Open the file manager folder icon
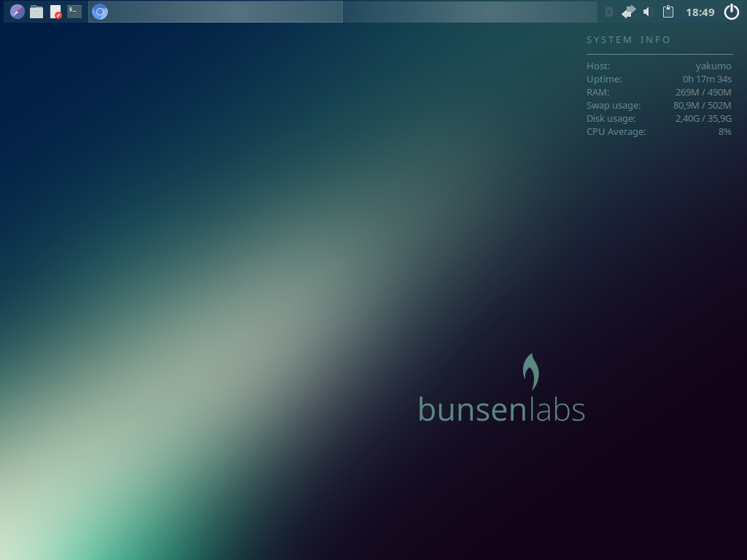 36,12
